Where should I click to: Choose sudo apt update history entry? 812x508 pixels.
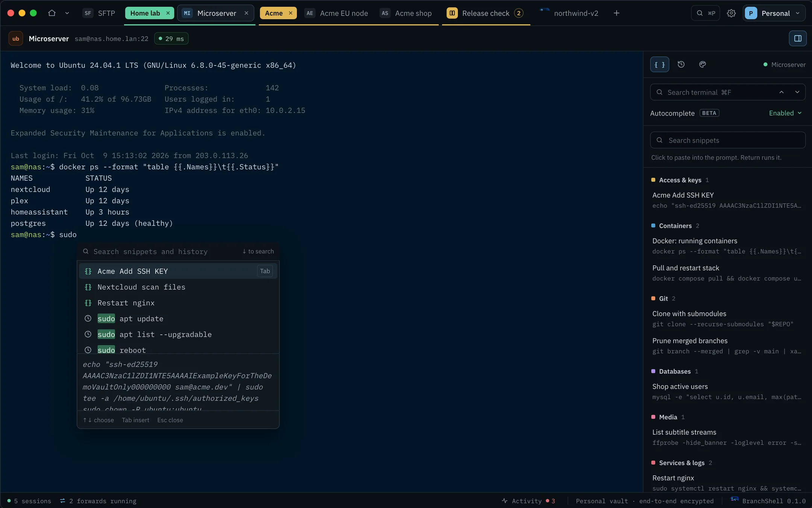178,318
